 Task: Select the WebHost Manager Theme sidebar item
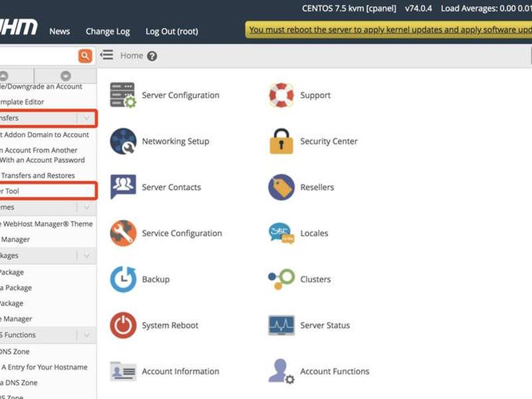[x=47, y=224]
